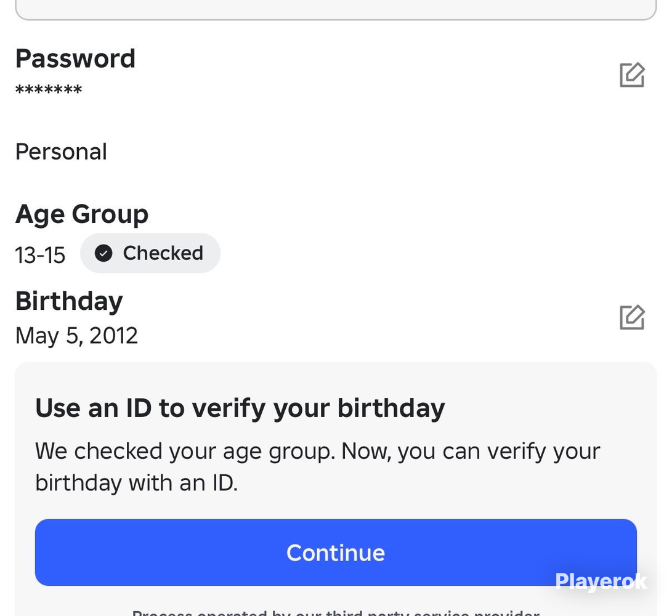Click the input box above Password
The width and height of the screenshot is (672, 616).
pos(336,9)
